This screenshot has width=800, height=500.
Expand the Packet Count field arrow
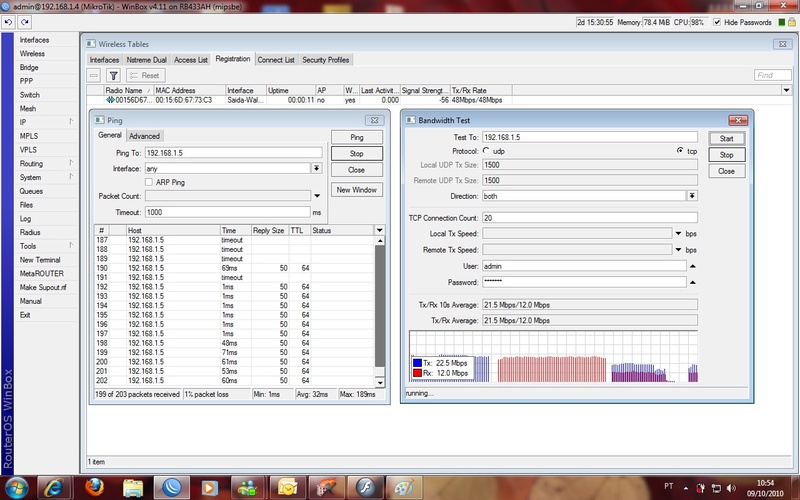[x=316, y=196]
